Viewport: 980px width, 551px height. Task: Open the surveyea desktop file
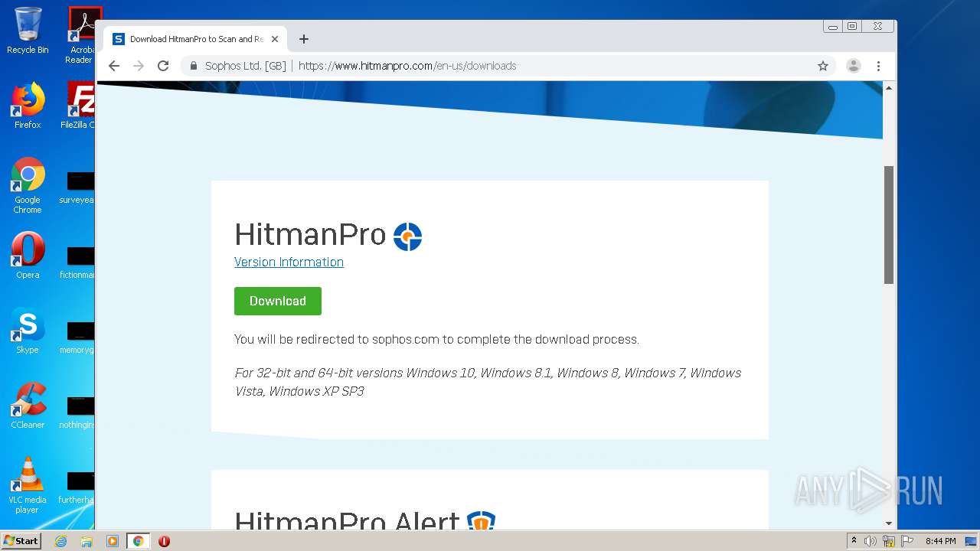pyautogui.click(x=78, y=188)
